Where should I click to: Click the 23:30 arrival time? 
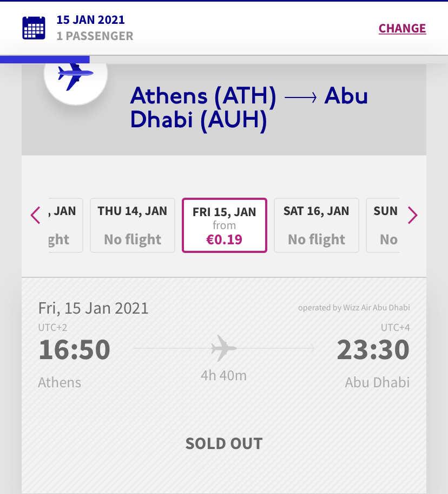pyautogui.click(x=373, y=350)
